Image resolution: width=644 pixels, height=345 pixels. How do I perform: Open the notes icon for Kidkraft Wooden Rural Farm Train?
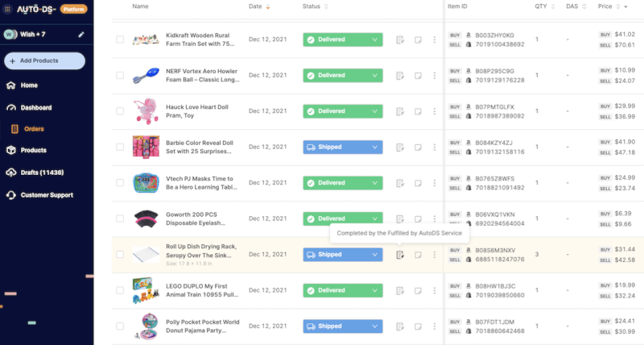pyautogui.click(x=418, y=39)
